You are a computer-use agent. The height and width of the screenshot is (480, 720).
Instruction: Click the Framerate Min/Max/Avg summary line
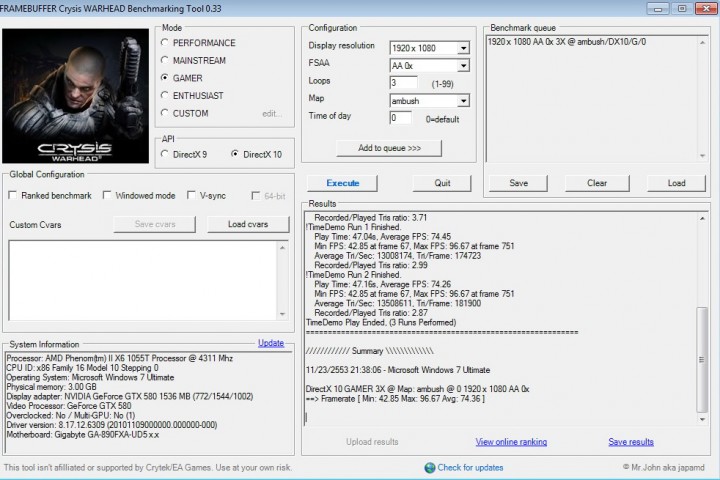coord(395,399)
